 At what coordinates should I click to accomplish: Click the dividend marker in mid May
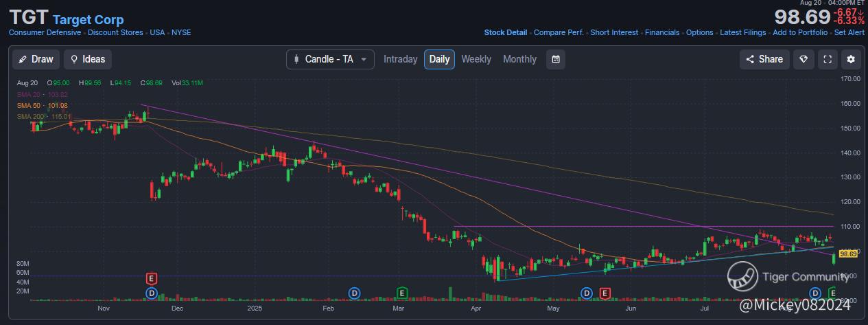pyautogui.click(x=587, y=293)
